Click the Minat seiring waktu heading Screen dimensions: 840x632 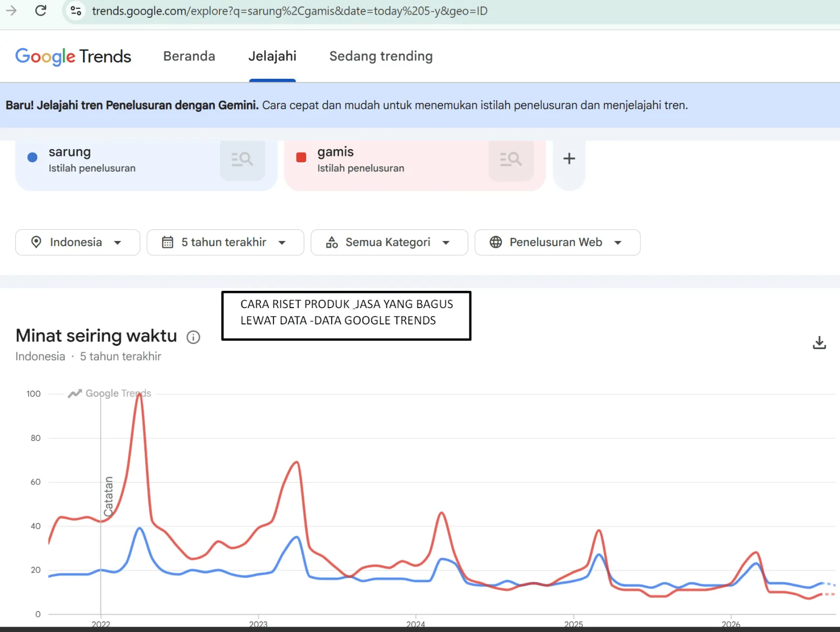point(96,335)
